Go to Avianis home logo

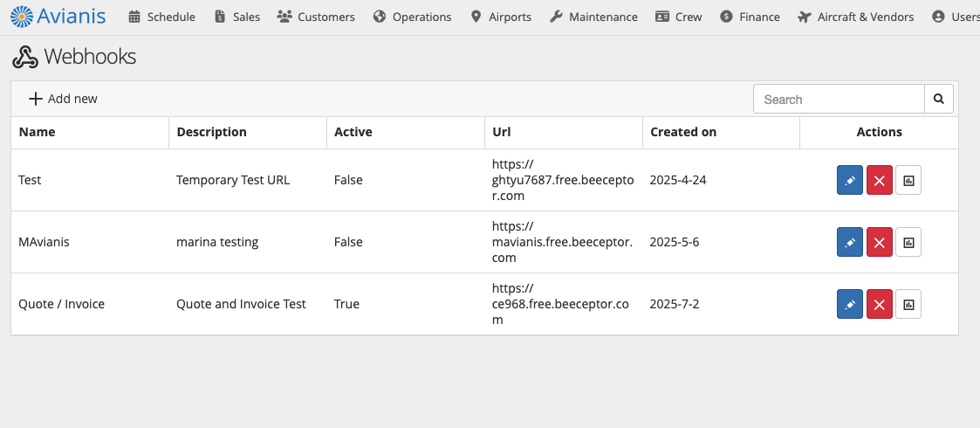coord(58,17)
